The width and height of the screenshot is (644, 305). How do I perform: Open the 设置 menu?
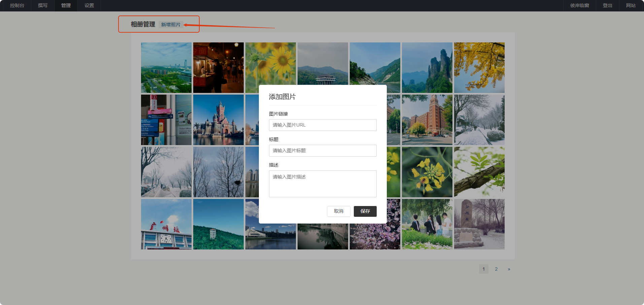click(89, 5)
